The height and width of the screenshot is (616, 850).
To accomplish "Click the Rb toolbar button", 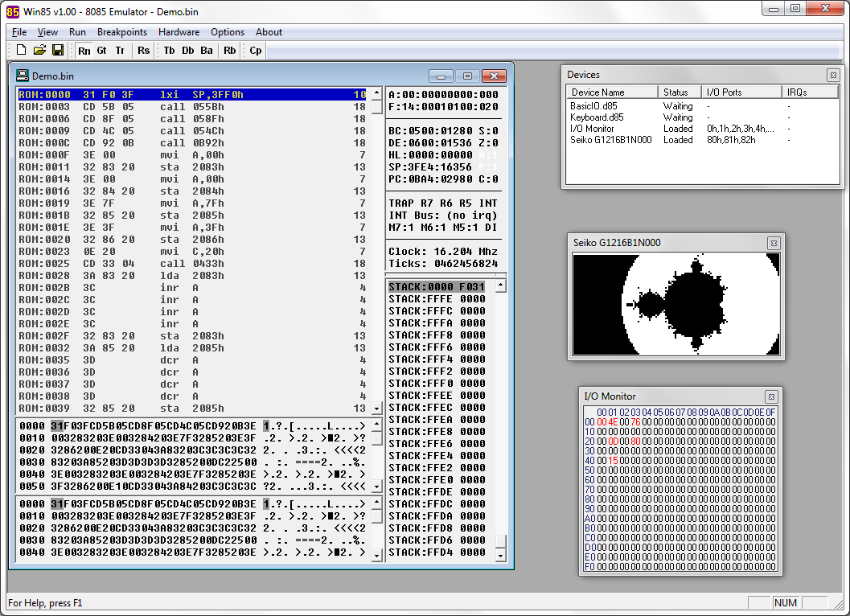I will click(x=230, y=51).
